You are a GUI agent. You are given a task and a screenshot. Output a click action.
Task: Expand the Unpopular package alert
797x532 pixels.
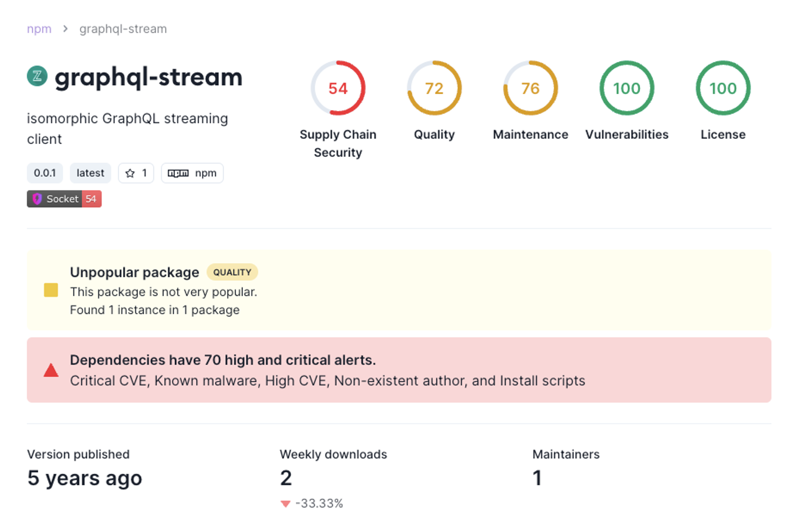399,290
